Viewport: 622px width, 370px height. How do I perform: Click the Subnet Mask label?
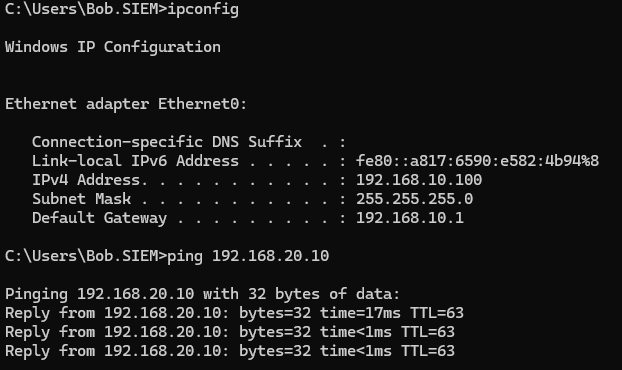coord(81,199)
